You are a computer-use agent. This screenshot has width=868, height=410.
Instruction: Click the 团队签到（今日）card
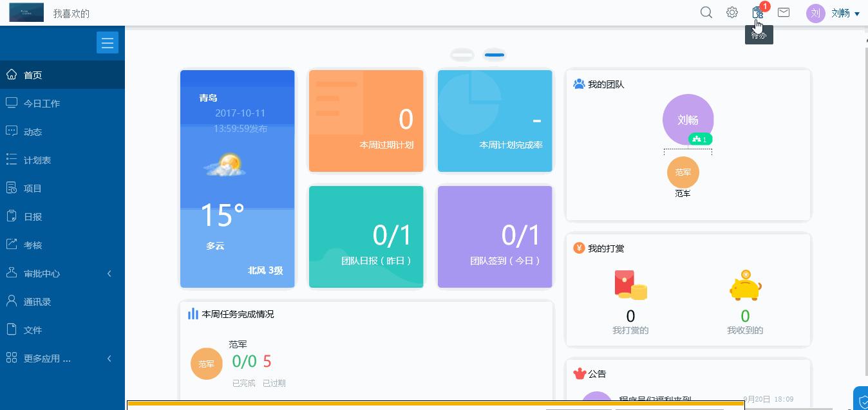[x=495, y=237]
